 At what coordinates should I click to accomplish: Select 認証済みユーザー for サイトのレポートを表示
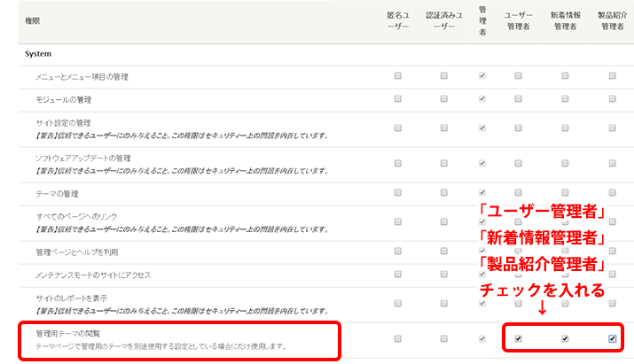point(444,303)
